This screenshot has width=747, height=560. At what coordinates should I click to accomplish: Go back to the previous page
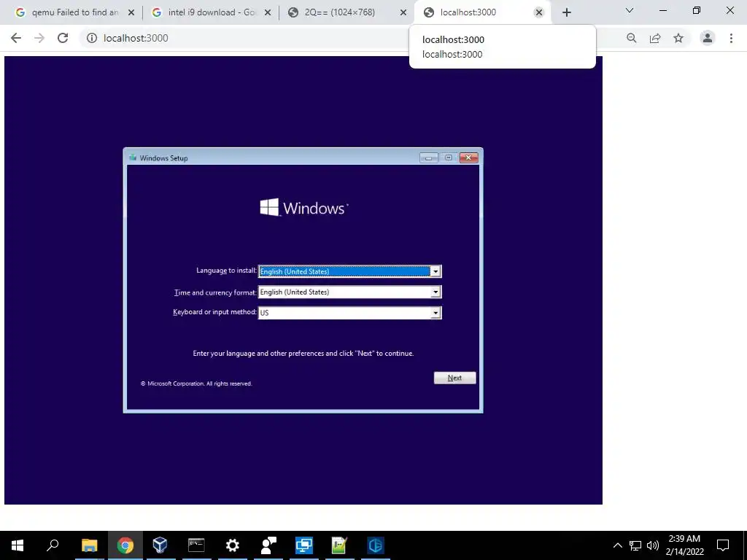pyautogui.click(x=16, y=38)
